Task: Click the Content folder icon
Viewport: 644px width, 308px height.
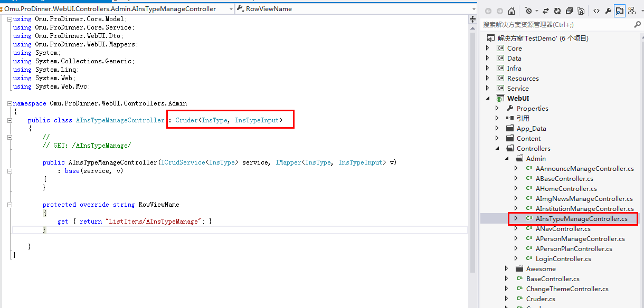Action: 510,138
